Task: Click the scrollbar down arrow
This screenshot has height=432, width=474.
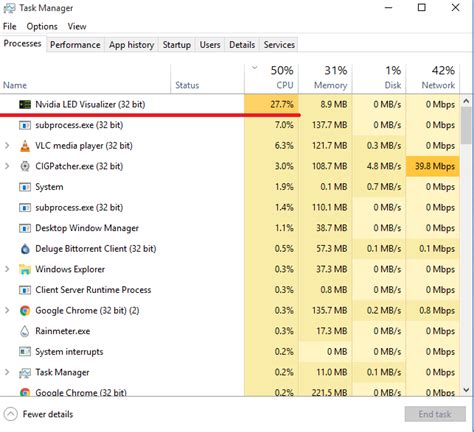Action: pyautogui.click(x=466, y=389)
